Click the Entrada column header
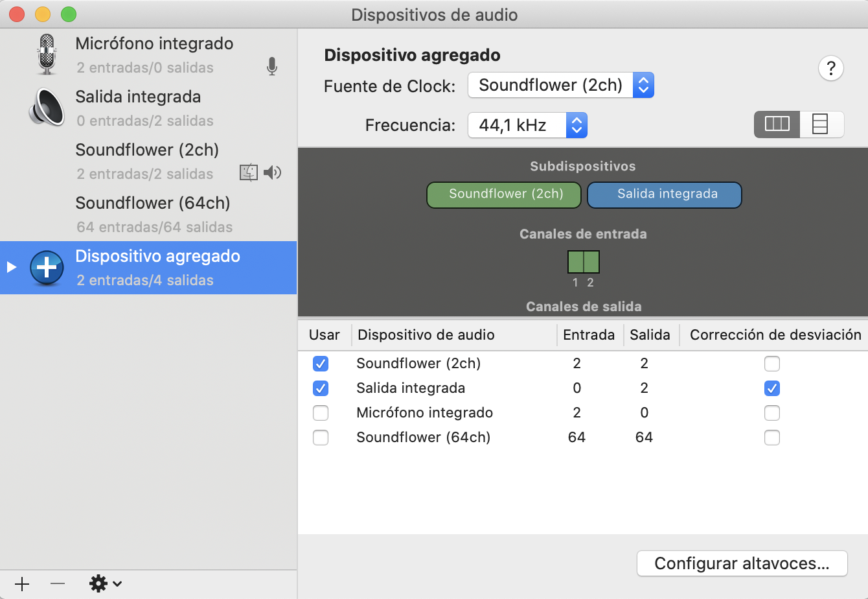The height and width of the screenshot is (599, 868). pos(589,335)
